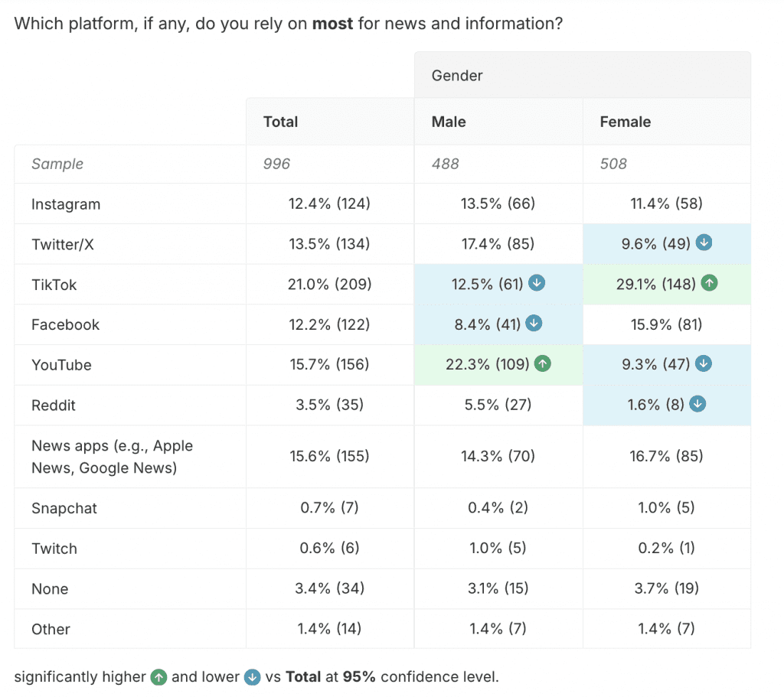Click the TikTok Total value 21.0% (209)
The image size is (784, 697).
(330, 285)
